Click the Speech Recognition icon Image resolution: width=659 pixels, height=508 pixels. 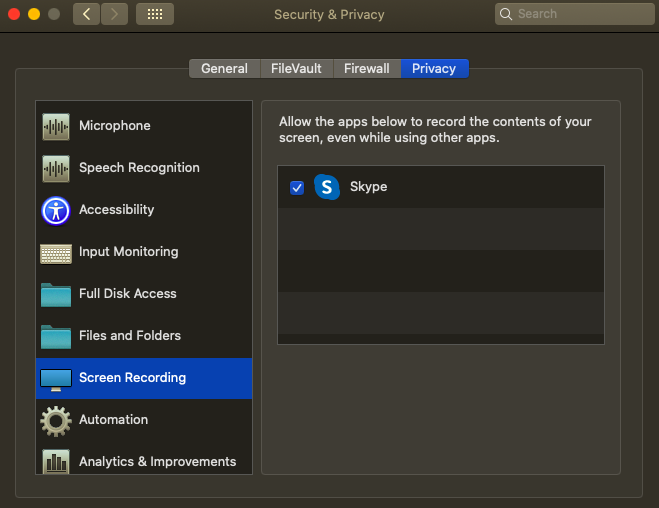56,168
